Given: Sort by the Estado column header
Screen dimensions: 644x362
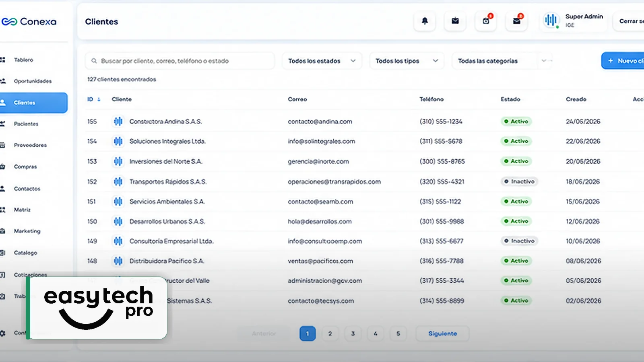Looking at the screenshot, I should pyautogui.click(x=510, y=99).
